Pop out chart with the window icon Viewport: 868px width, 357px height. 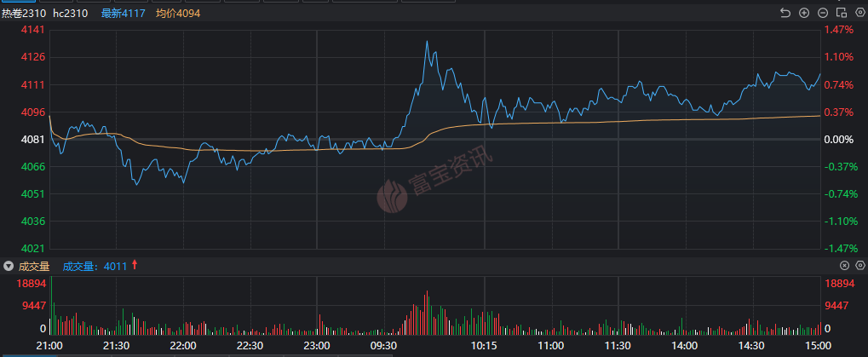pos(842,14)
